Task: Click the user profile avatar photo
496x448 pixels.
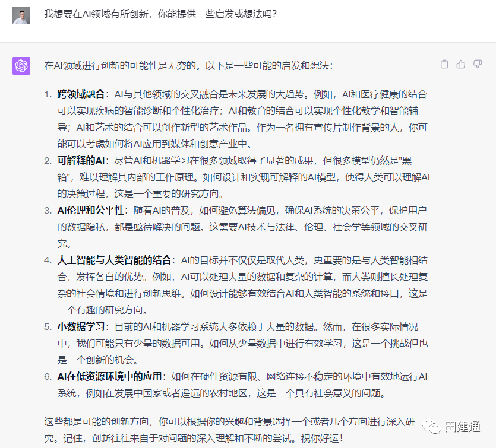Action: [21, 15]
